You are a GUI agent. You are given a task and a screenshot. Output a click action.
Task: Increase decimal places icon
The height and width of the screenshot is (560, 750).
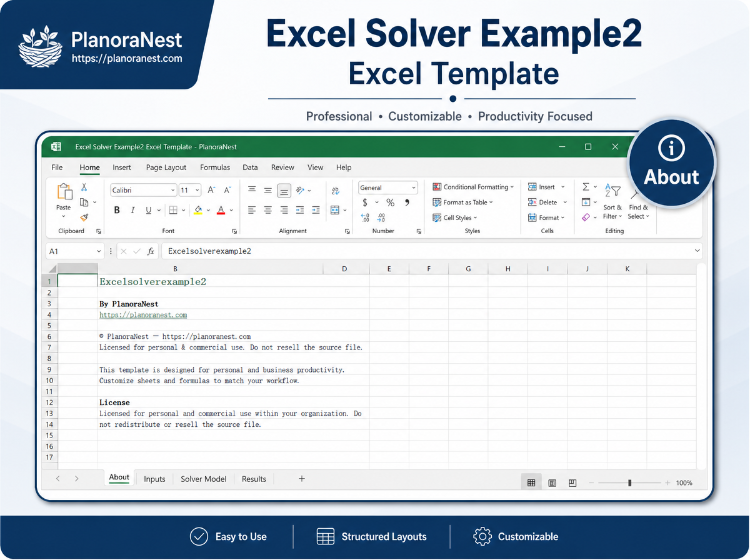point(366,217)
